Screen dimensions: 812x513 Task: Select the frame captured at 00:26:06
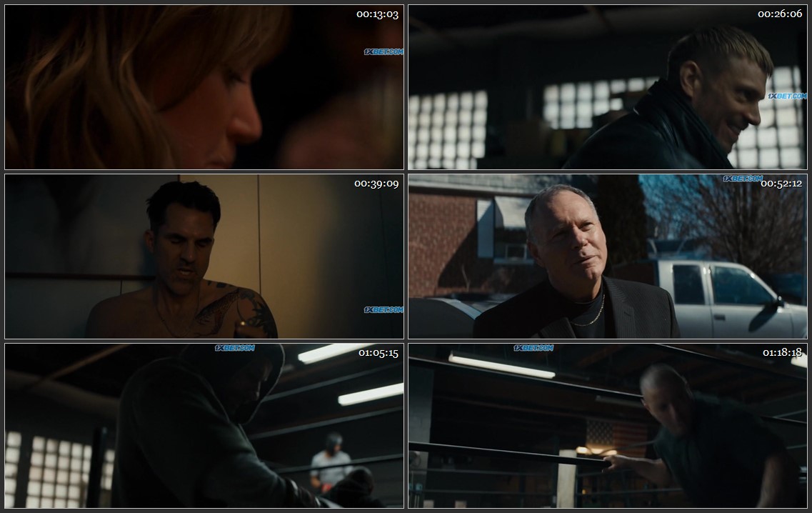608,87
